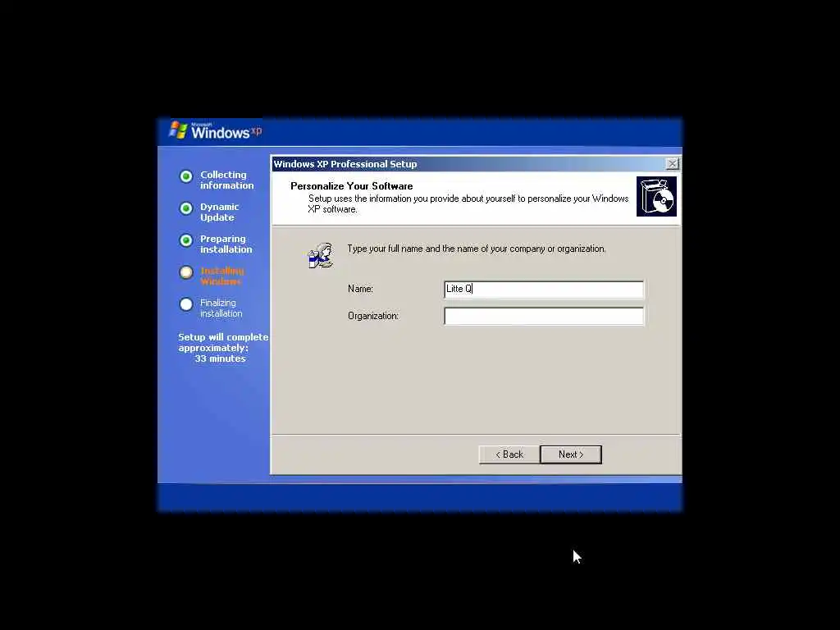Click the Preparing installation step indicator
The width and height of the screenshot is (840, 630).
186,240
